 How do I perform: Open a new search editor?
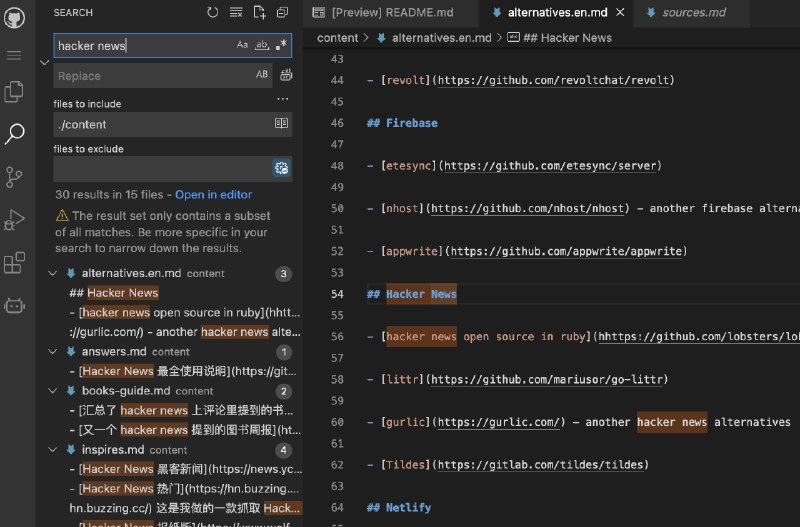(x=259, y=13)
